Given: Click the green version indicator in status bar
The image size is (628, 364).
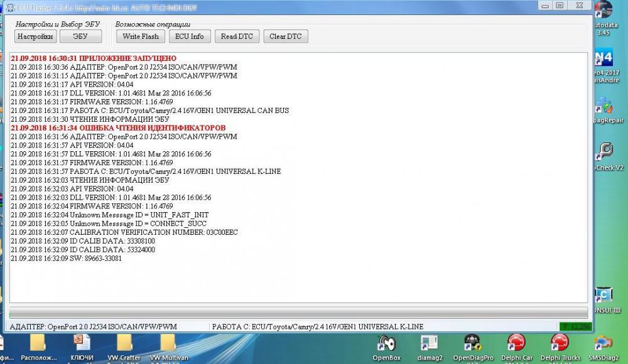Looking at the screenshot, I should pos(575,327).
